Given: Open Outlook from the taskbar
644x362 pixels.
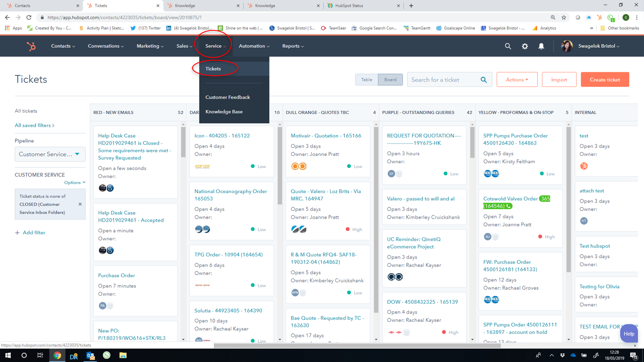Looking at the screenshot, I should coord(90,356).
